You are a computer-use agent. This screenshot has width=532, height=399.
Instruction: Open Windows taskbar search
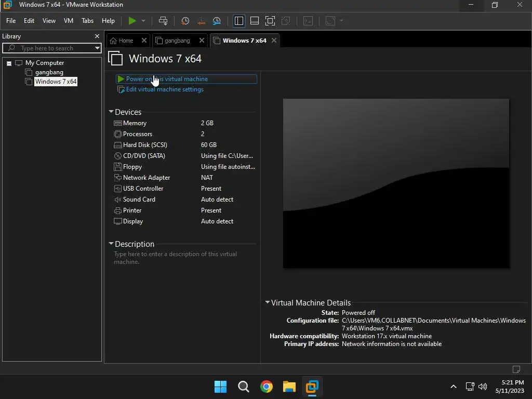[243, 387]
